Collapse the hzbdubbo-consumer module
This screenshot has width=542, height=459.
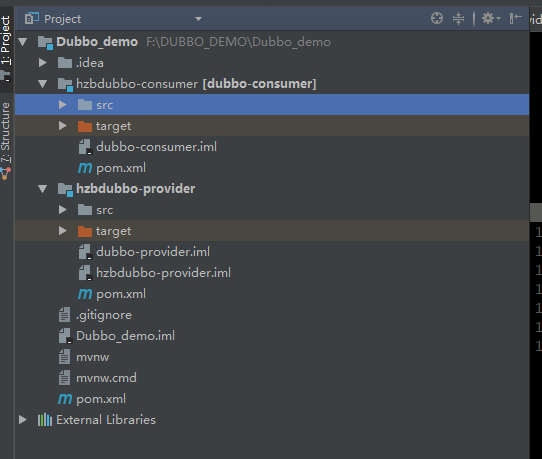pos(43,84)
